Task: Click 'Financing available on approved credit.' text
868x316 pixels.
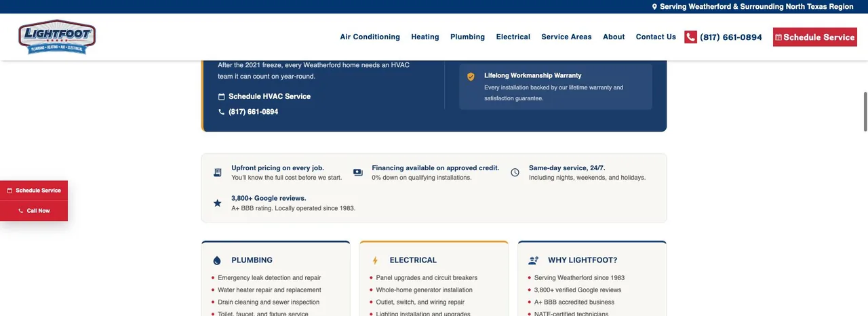Action: 435,168
